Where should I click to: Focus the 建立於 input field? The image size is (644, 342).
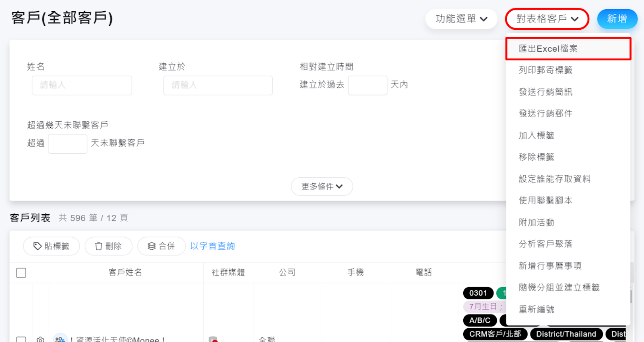pos(218,85)
